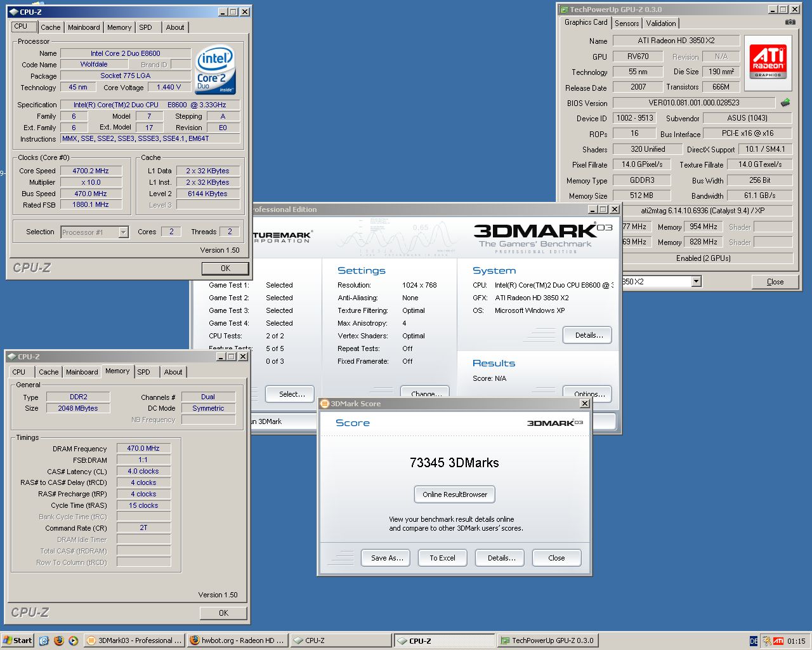812x650 pixels.
Task: Click the Core Speed 4700.2 MHz field
Action: [x=91, y=171]
